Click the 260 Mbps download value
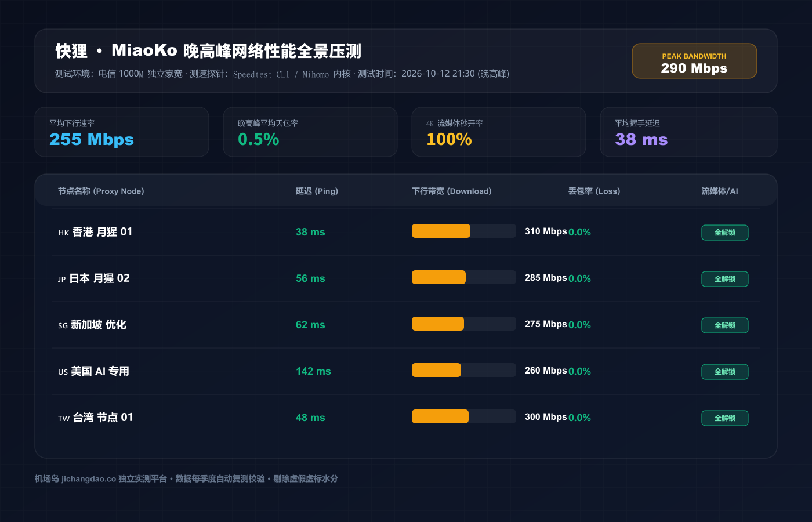This screenshot has width=812, height=522. 546,370
